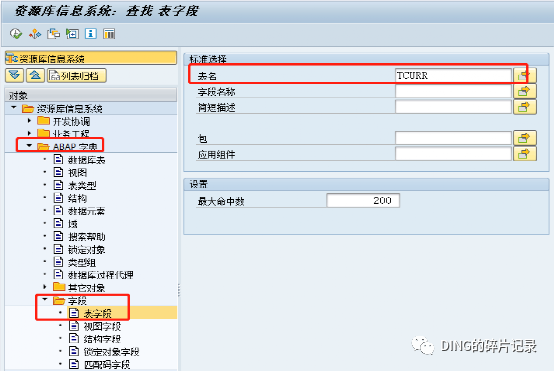Screen dimensions: 554x371
Task: Click the document icon beside 类型组
Action: 58,261
